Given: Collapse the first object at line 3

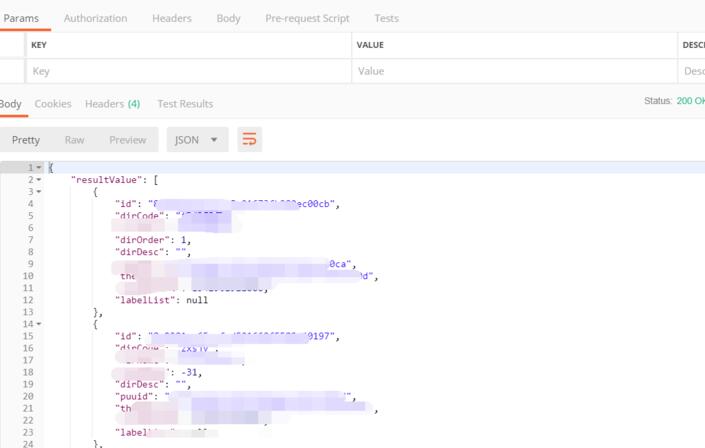Looking at the screenshot, I should [39, 192].
